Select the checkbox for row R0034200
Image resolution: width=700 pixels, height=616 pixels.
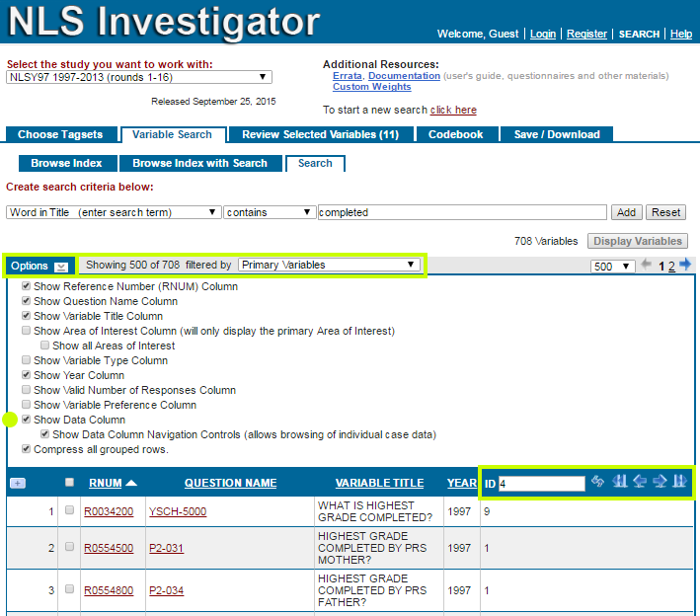click(69, 509)
